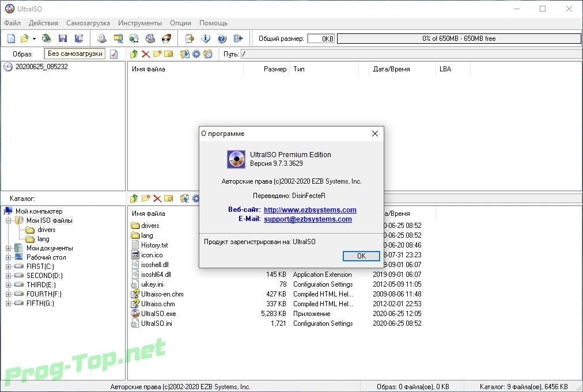Screen dimensions: 583x392
Task: Select History.txt in the file list
Action: 154,245
